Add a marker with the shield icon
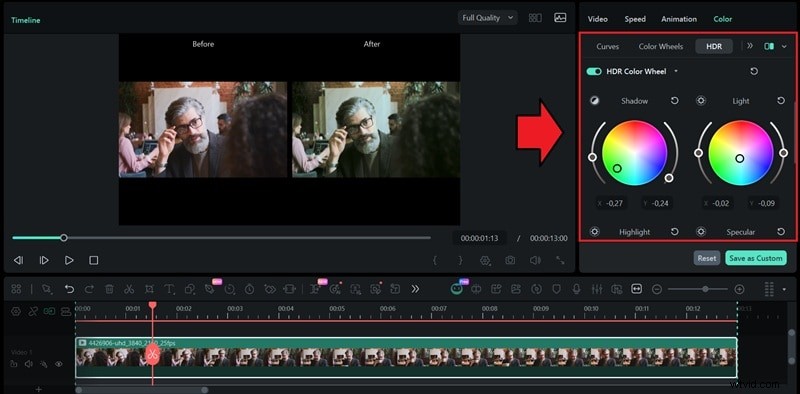This screenshot has height=394, width=800. coord(557,289)
